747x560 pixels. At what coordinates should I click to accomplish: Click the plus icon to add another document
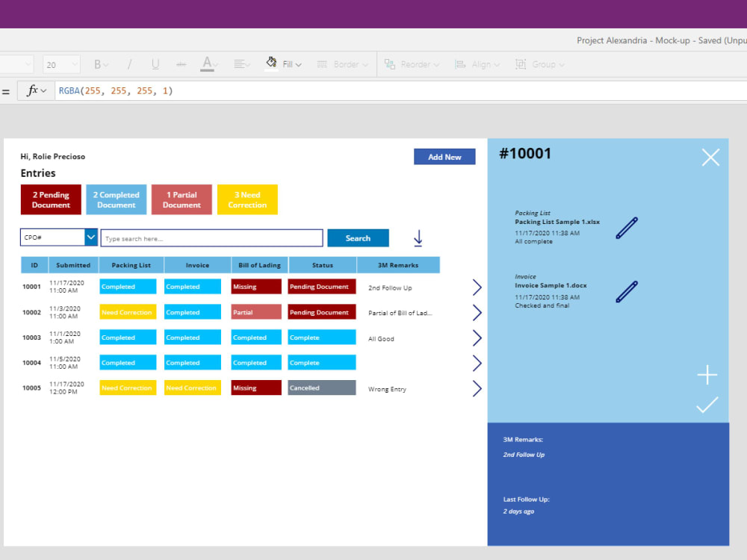point(707,375)
